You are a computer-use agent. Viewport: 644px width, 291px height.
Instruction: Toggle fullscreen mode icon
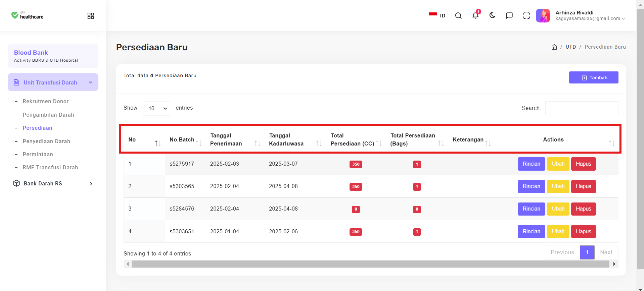tap(526, 16)
